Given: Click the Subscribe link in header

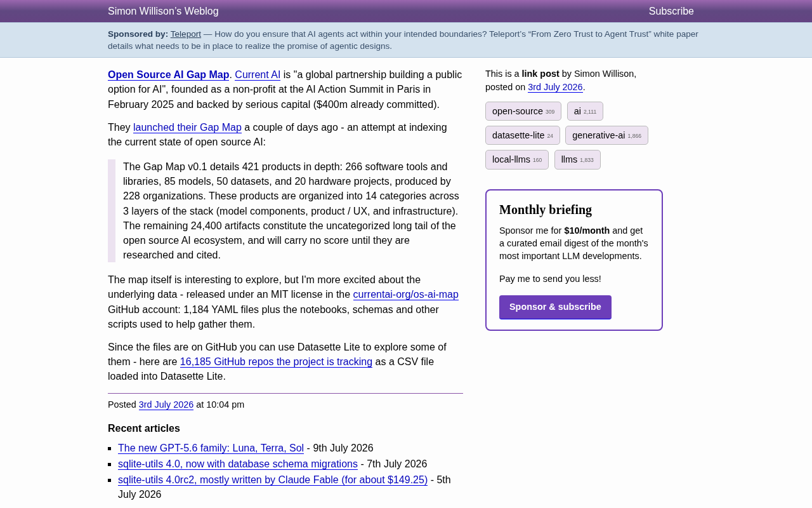Looking at the screenshot, I should point(671,11).
